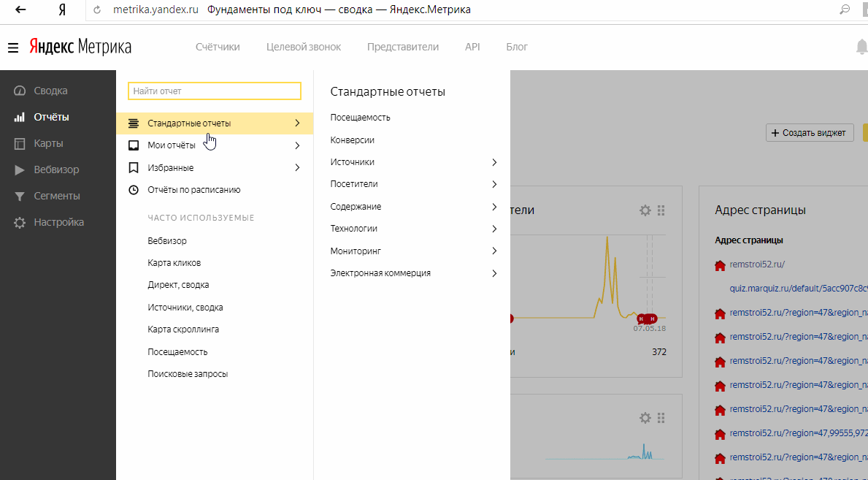Open Директ, сводка report
Screen dimensions: 868x480
point(178,285)
